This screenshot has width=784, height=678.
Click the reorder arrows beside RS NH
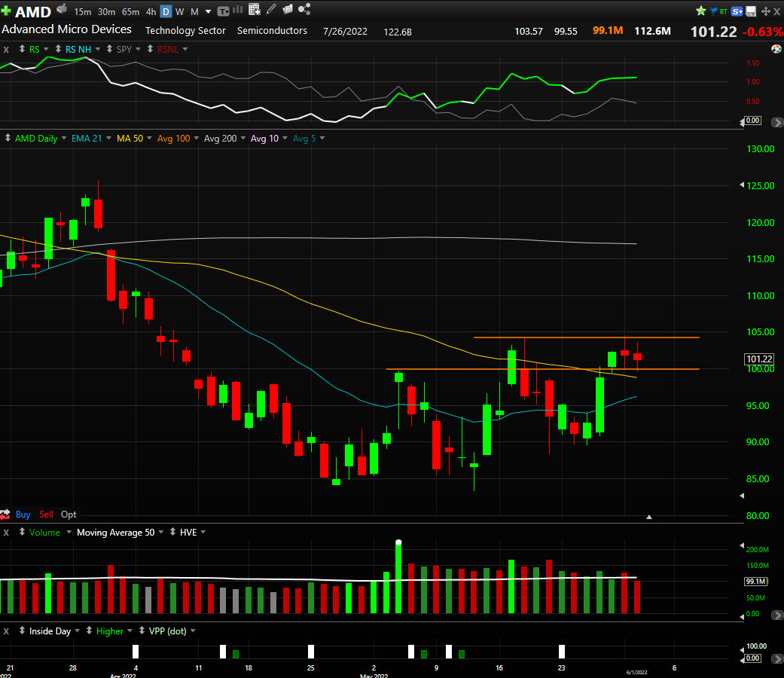click(58, 49)
